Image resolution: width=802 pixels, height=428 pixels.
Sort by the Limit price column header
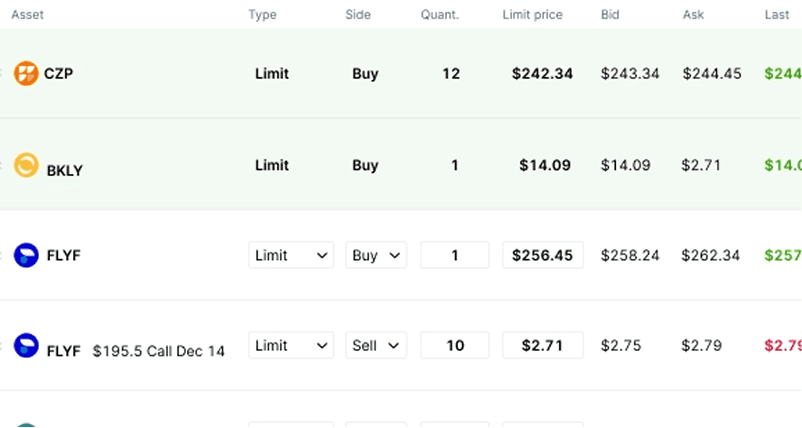[532, 15]
